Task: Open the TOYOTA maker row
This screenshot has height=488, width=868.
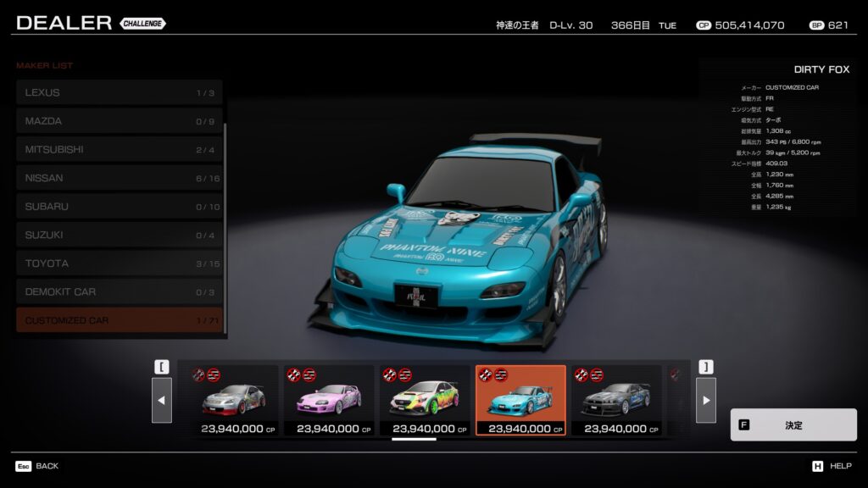Action: (x=119, y=263)
